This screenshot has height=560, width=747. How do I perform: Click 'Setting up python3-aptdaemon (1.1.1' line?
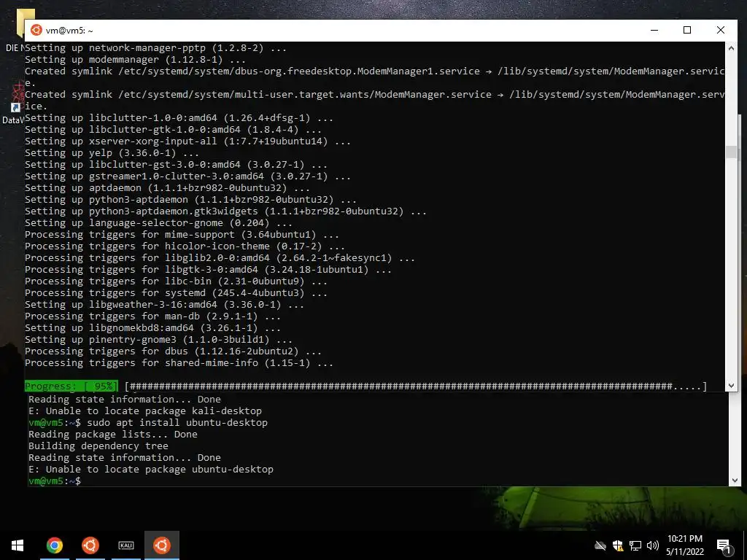pos(190,200)
